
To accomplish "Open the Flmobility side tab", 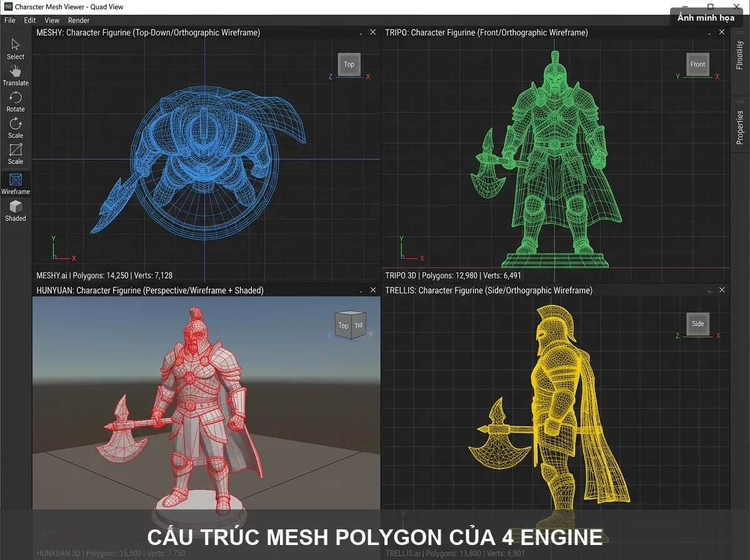I will (740, 55).
